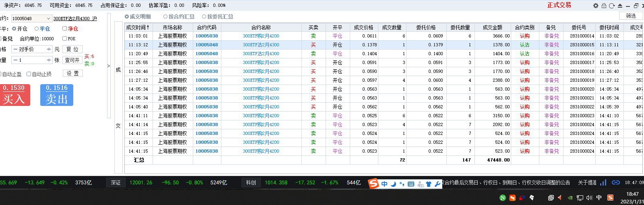Click the 复位 reset button

[72, 49]
